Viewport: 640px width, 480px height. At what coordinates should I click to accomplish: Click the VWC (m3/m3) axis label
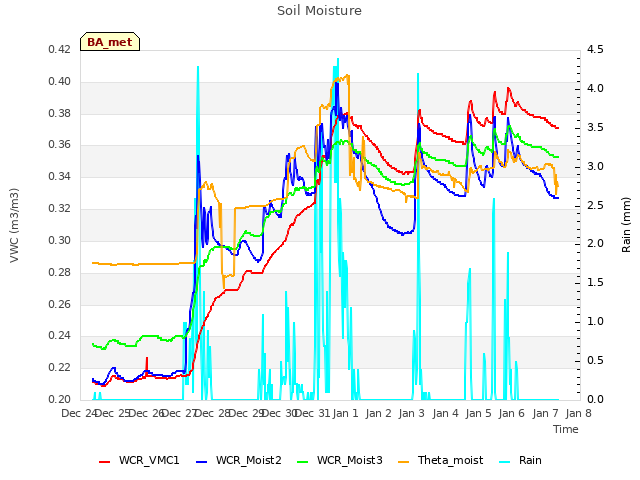coord(14,225)
